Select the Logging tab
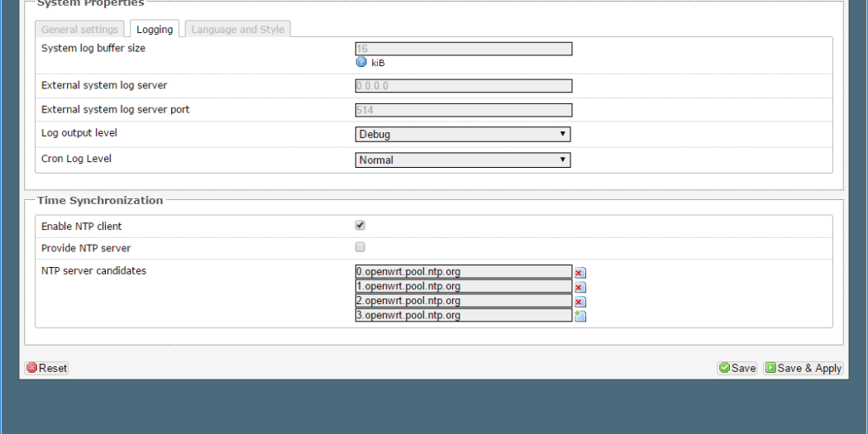868x434 pixels. [155, 30]
